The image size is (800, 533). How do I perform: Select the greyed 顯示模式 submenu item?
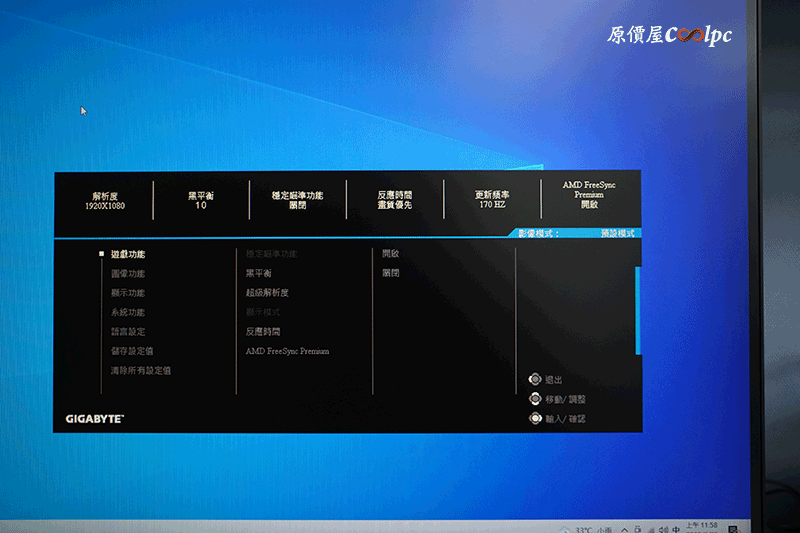point(262,312)
